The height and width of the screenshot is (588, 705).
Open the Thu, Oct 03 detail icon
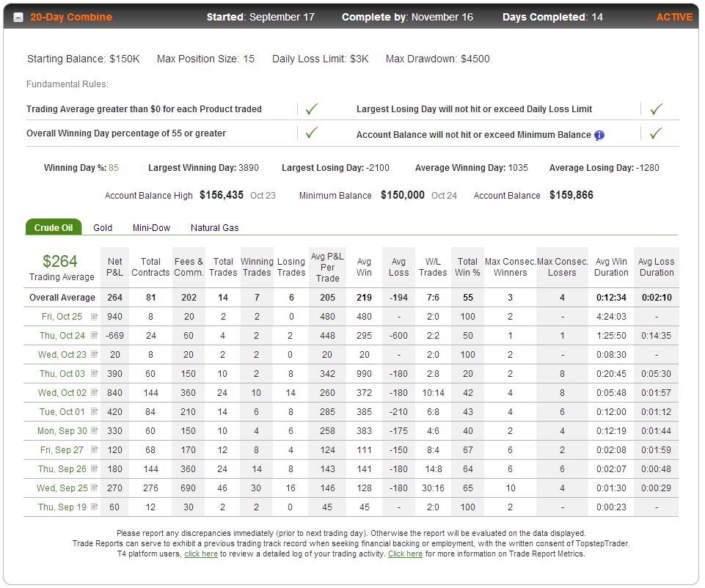click(94, 373)
